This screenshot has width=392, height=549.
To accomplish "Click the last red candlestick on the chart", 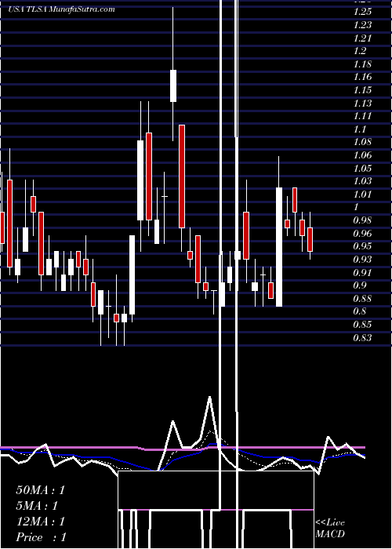I will [310, 239].
